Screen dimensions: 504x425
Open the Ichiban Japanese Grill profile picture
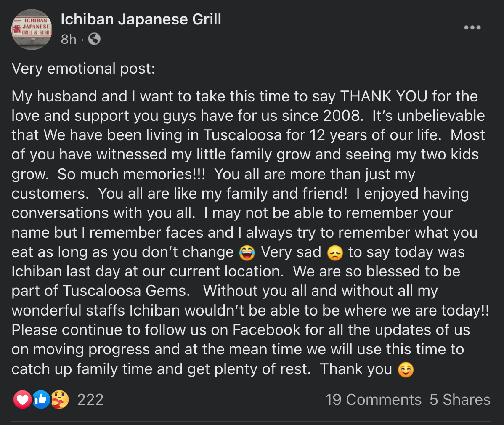tap(32, 29)
